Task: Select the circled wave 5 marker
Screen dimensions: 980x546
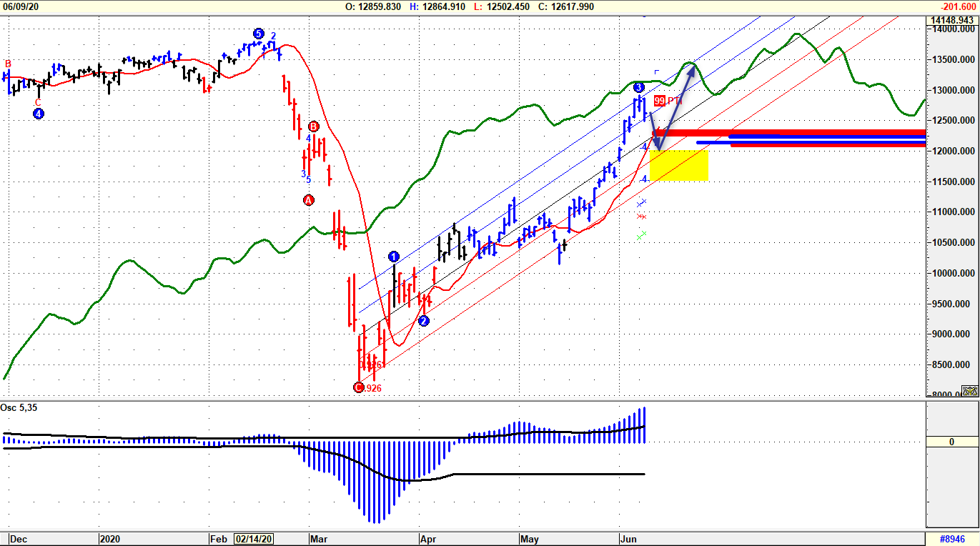Action: click(x=259, y=34)
